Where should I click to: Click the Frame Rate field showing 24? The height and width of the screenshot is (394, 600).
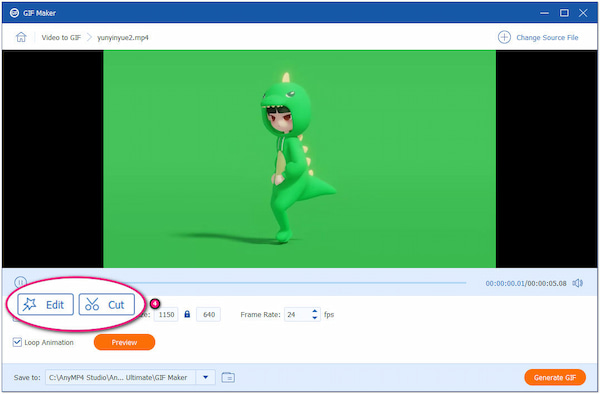click(x=297, y=314)
